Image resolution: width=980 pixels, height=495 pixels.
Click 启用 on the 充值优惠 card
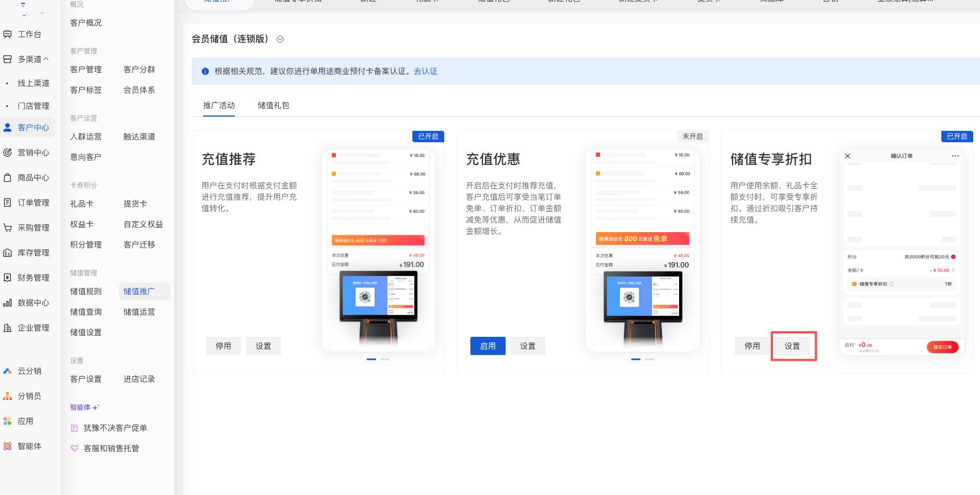(488, 346)
